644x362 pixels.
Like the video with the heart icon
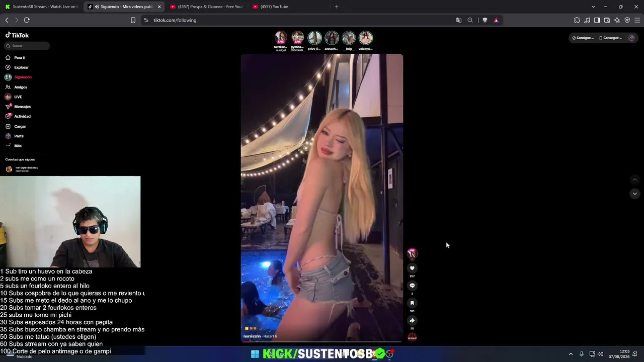412,268
